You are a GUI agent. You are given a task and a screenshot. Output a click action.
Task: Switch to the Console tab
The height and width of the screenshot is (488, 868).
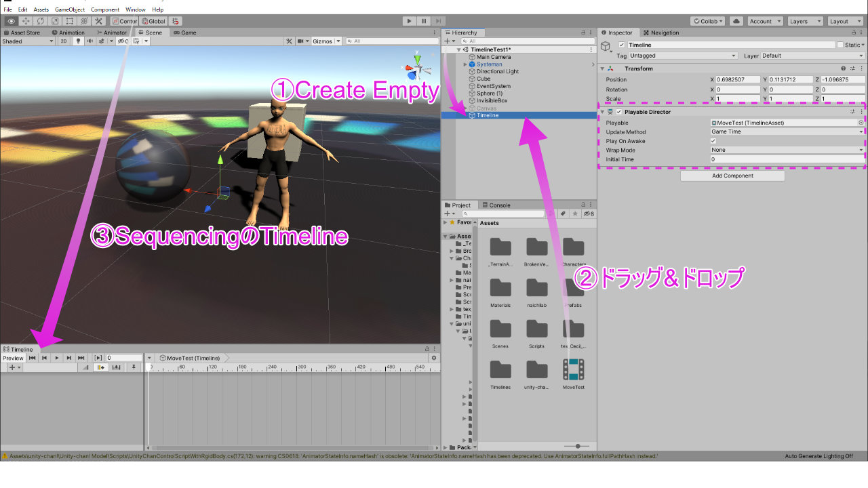click(496, 205)
